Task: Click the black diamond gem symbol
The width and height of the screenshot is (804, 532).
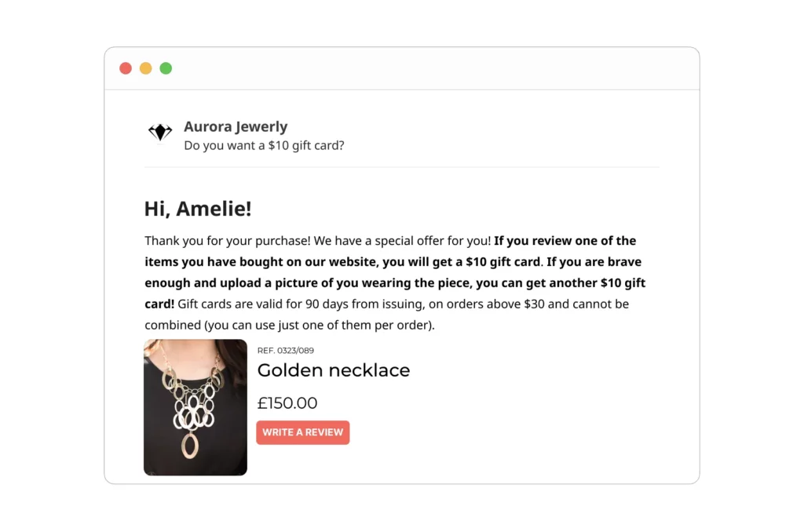Action: coord(159,132)
